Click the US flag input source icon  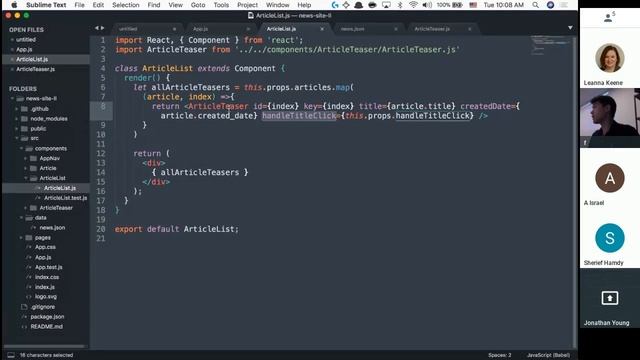coord(473,5)
